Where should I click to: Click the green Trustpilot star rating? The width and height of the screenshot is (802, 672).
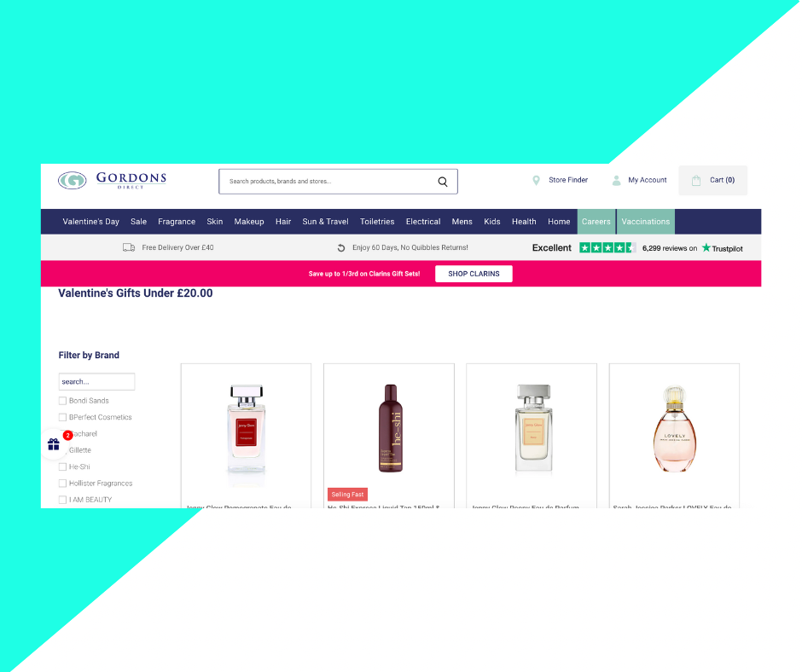click(607, 248)
